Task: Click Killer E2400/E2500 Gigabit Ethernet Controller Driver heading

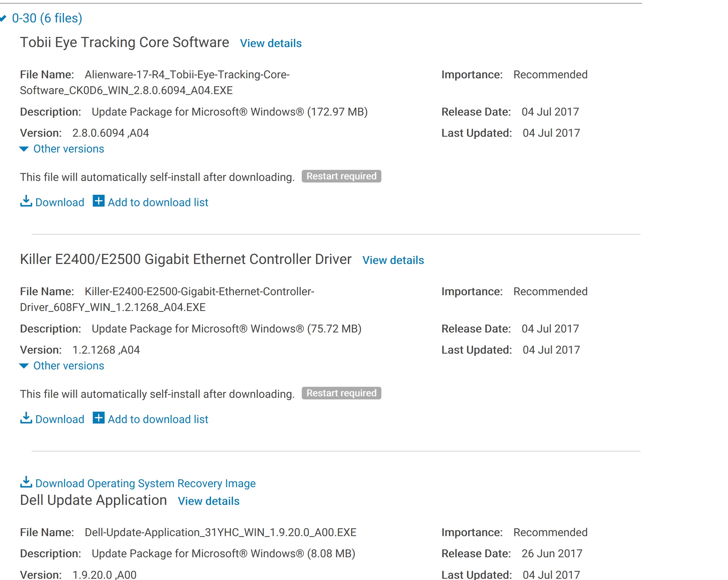Action: [185, 260]
